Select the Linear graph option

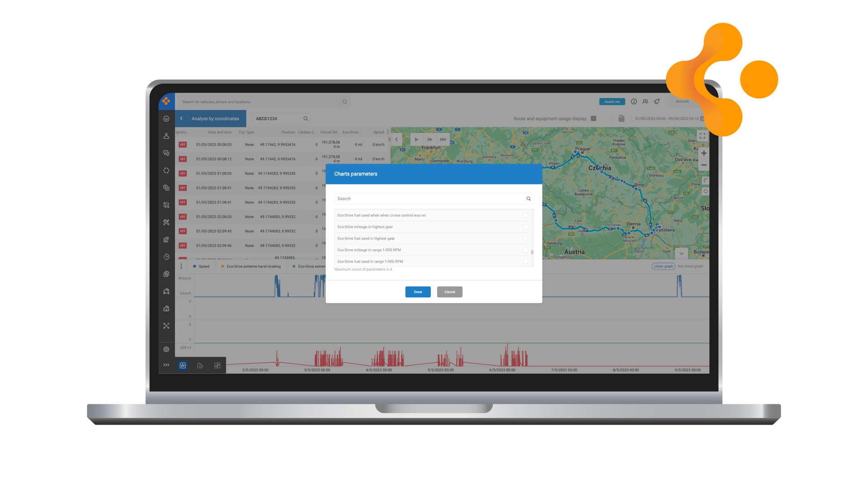point(663,266)
